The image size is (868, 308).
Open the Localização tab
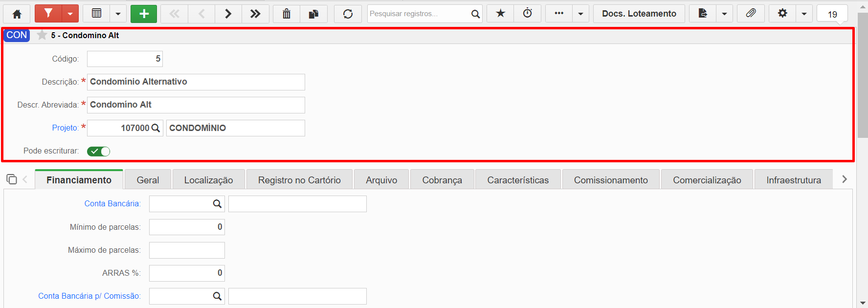(x=208, y=180)
